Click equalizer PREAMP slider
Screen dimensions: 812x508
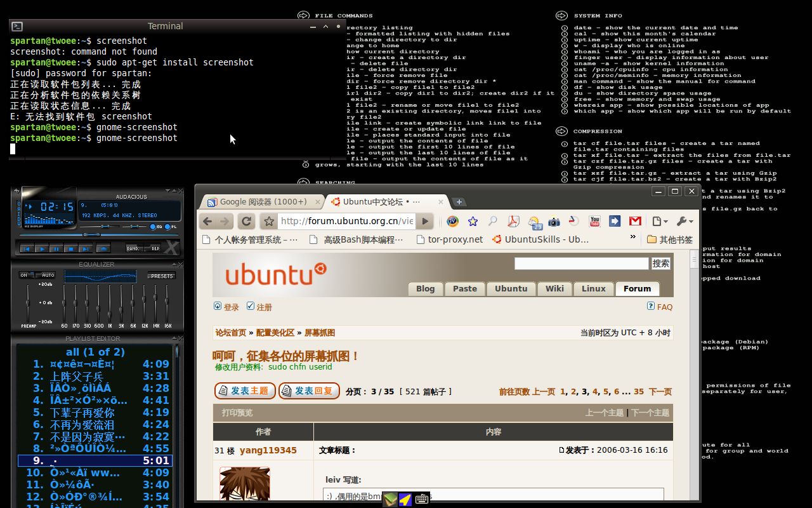pyautogui.click(x=27, y=304)
